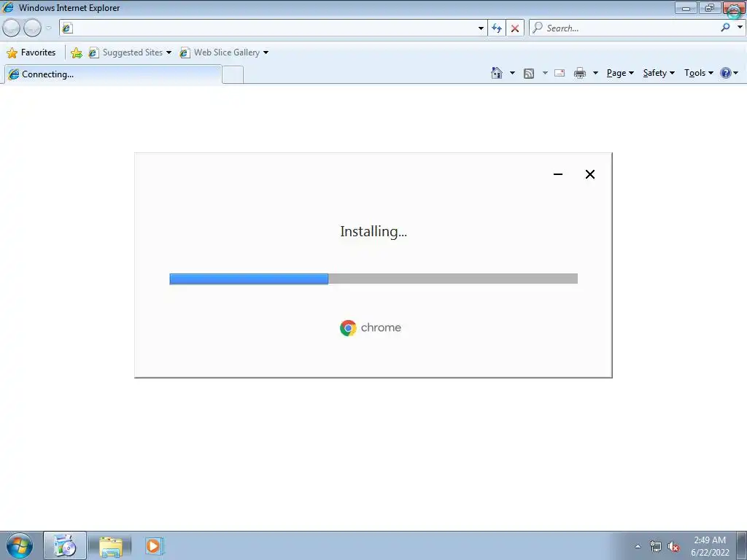Viewport: 747px width, 560px height.
Task: Open the Page menu
Action: (x=620, y=73)
